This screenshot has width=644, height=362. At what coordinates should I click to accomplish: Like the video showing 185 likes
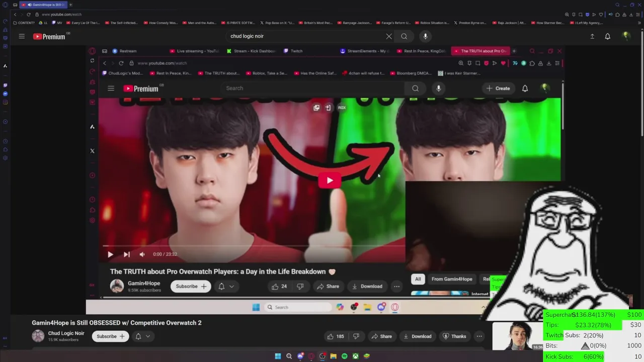(336, 336)
